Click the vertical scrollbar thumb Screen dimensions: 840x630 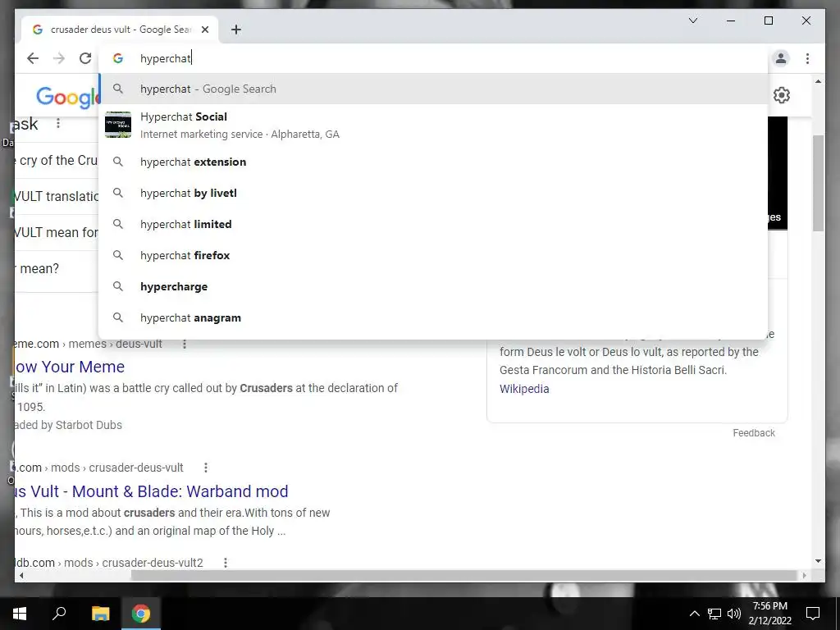pyautogui.click(x=818, y=183)
